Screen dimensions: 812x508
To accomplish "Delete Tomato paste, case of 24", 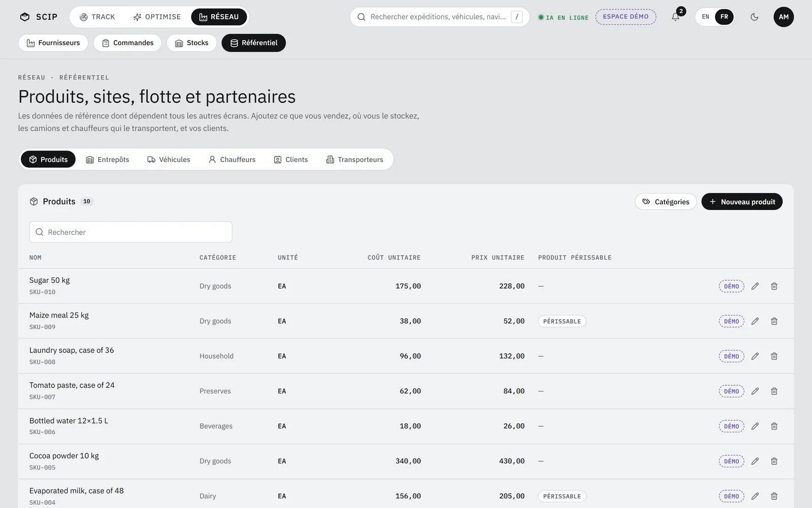I will tap(774, 391).
